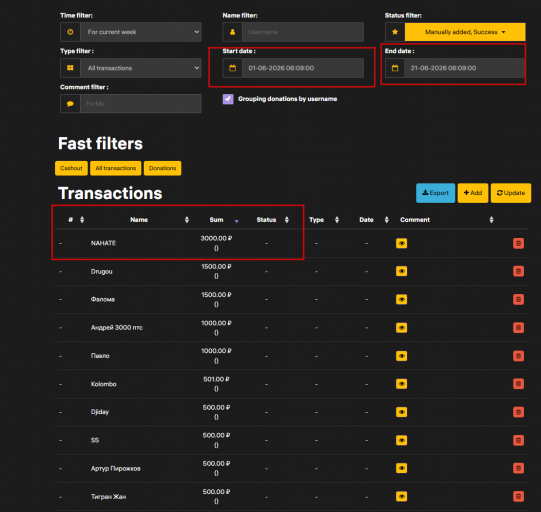Add a new transaction

click(x=473, y=193)
